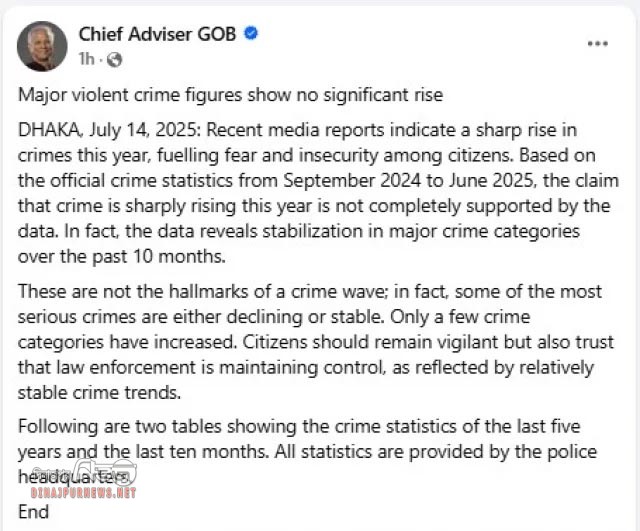Click 'Following are two tables' sentence start
The height and width of the screenshot is (531, 640).
[x=120, y=427]
